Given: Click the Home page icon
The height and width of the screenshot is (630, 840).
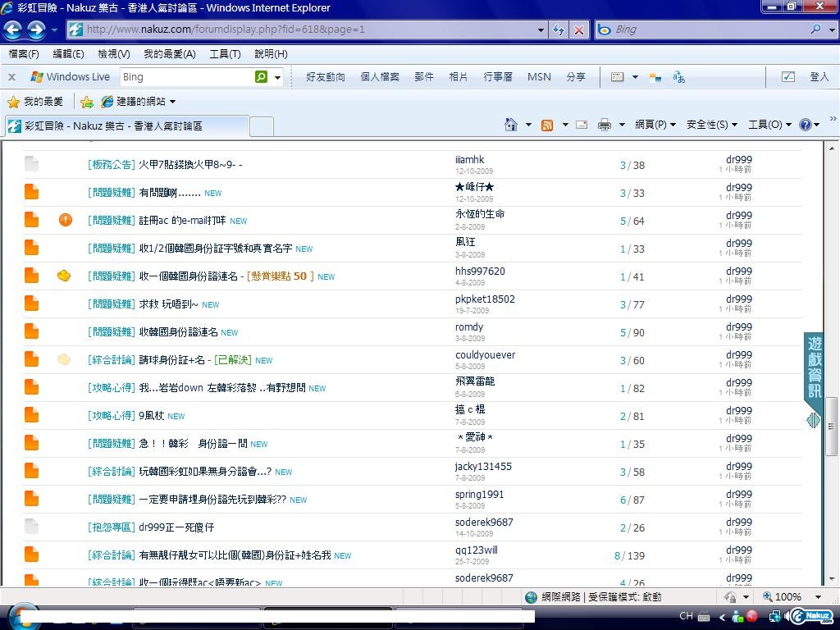Looking at the screenshot, I should tap(510, 125).
